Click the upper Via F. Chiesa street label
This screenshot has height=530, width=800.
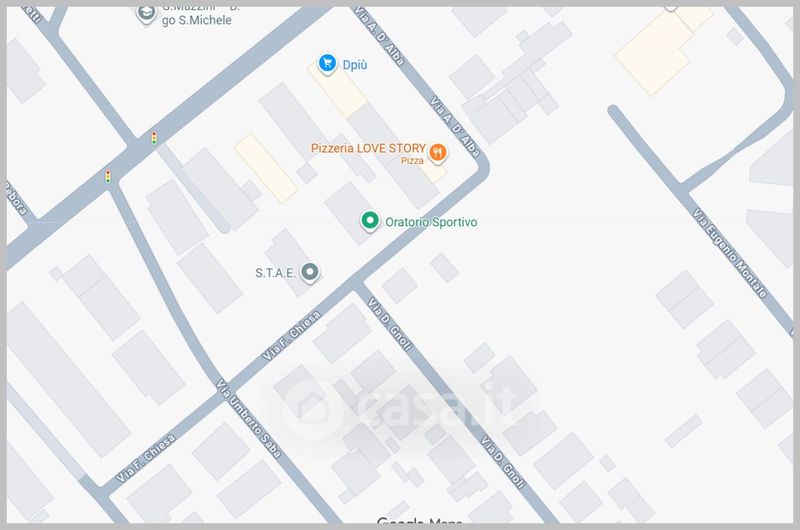(292, 335)
